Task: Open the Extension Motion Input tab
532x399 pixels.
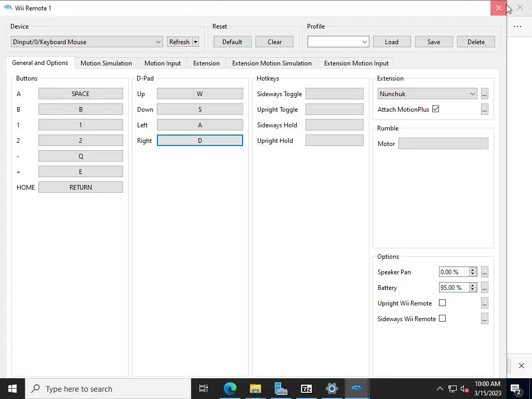Action: tap(356, 63)
